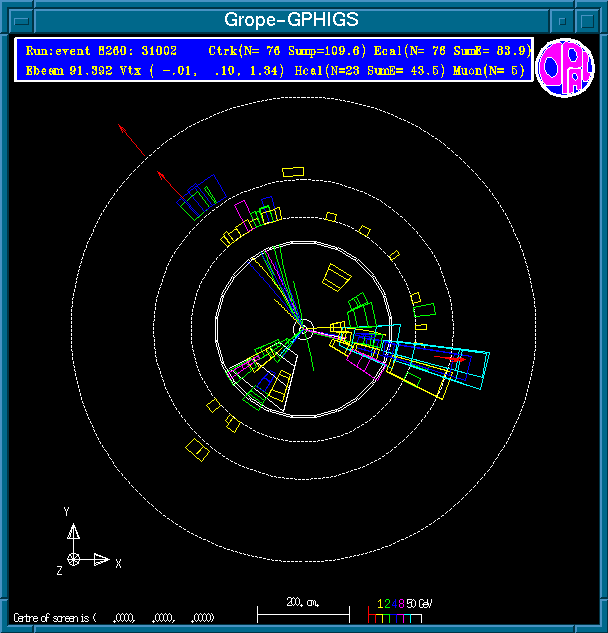
Task: Click the Grope-GPHIGS title bar
Action: [290, 19]
